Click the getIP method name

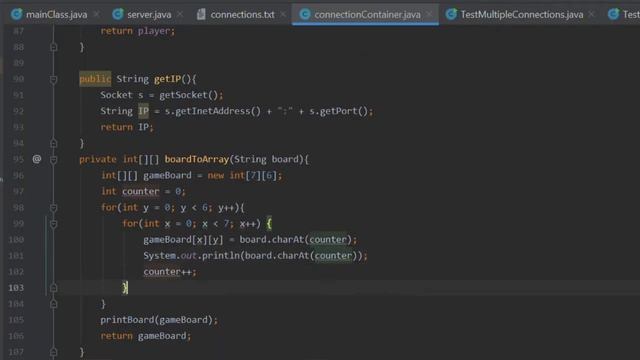click(167, 79)
